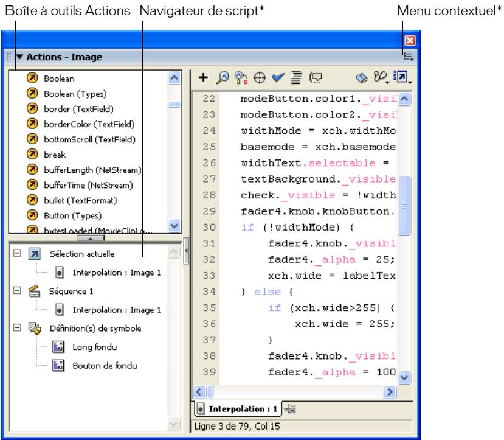Select bufferLength (NetStream) entry
This screenshot has height=440, width=504.
click(x=92, y=170)
